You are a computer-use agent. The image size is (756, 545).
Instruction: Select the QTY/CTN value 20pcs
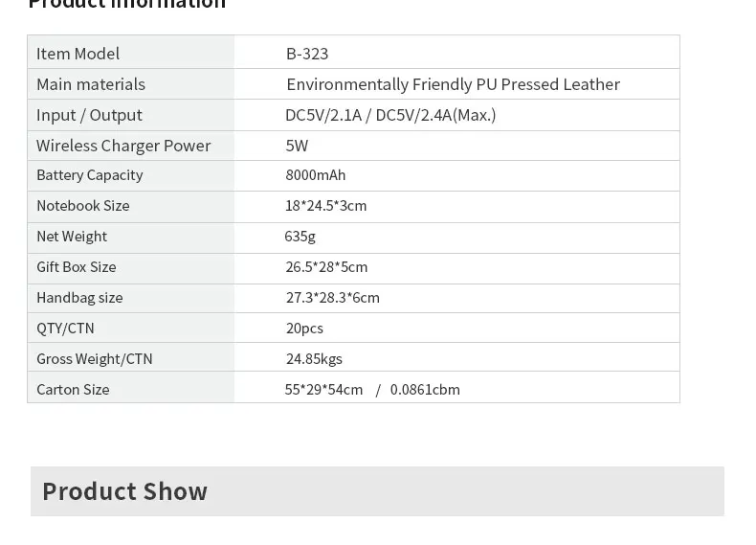304,329
